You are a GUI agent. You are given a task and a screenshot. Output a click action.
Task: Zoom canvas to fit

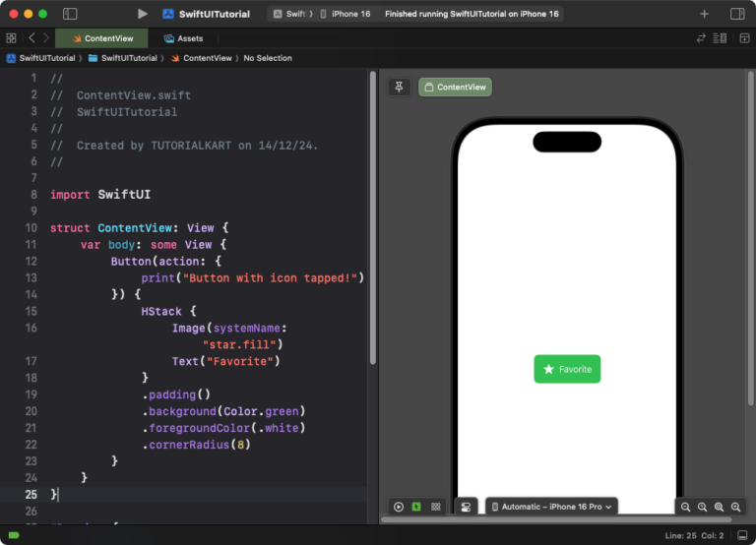tap(719, 507)
